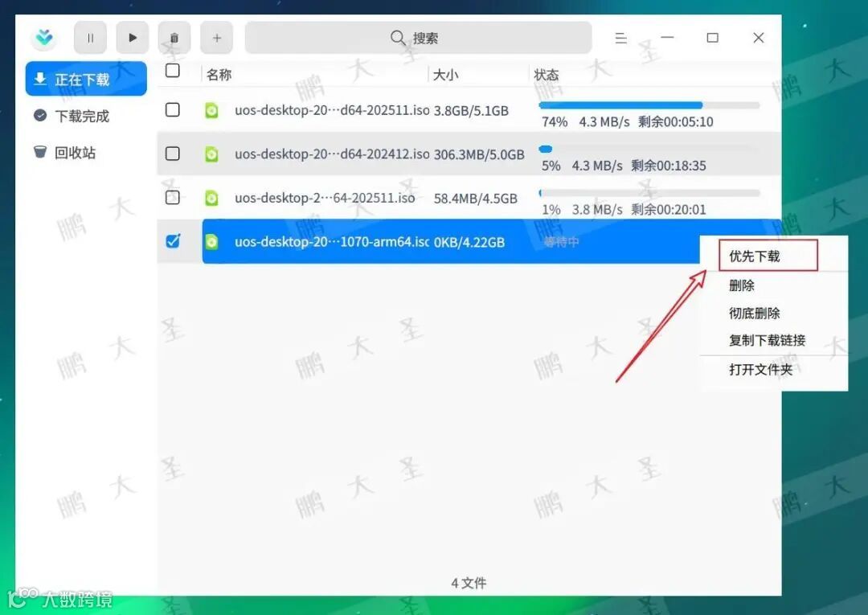Maximize the download manager window
The image size is (868, 615).
click(x=713, y=38)
